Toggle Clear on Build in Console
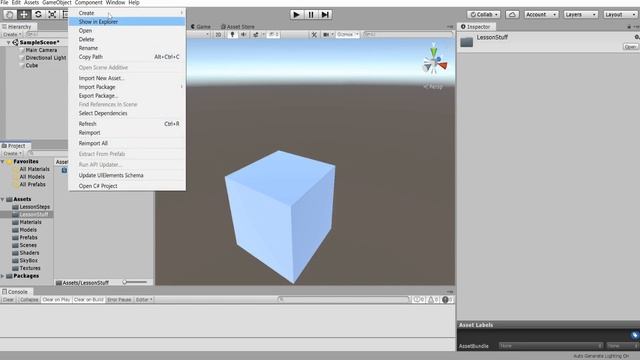This screenshot has width=640, height=360. [x=89, y=300]
